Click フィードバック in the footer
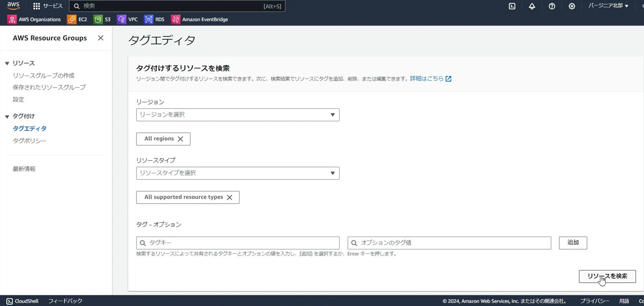This screenshot has width=644, height=306. 65,301
